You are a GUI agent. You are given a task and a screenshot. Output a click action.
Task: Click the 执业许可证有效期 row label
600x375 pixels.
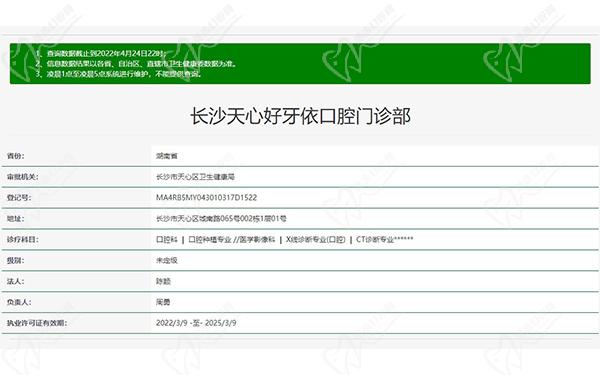(x=37, y=323)
